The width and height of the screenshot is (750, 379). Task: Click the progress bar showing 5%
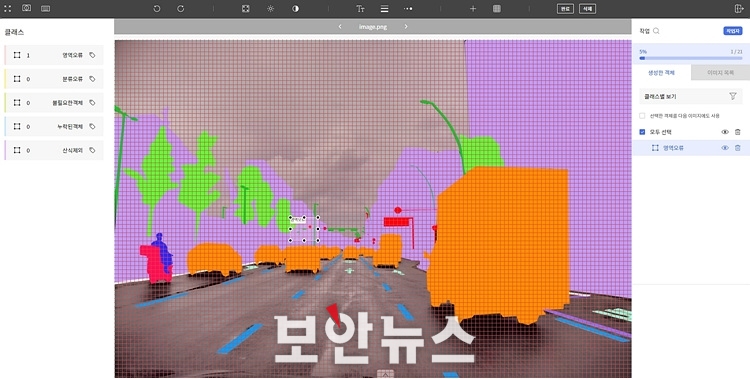point(691,58)
